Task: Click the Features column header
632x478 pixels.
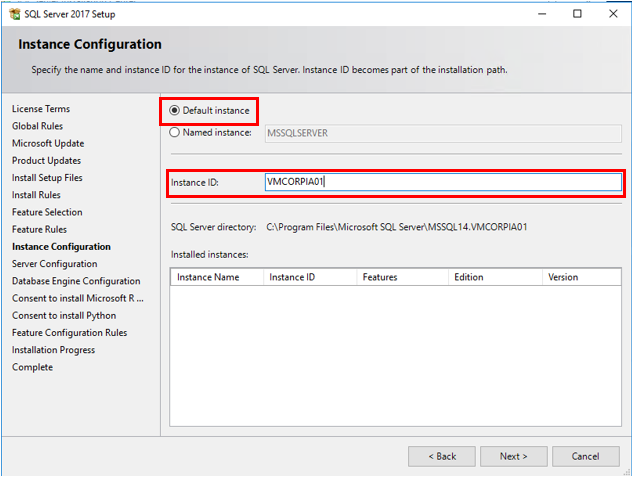Action: click(x=380, y=277)
